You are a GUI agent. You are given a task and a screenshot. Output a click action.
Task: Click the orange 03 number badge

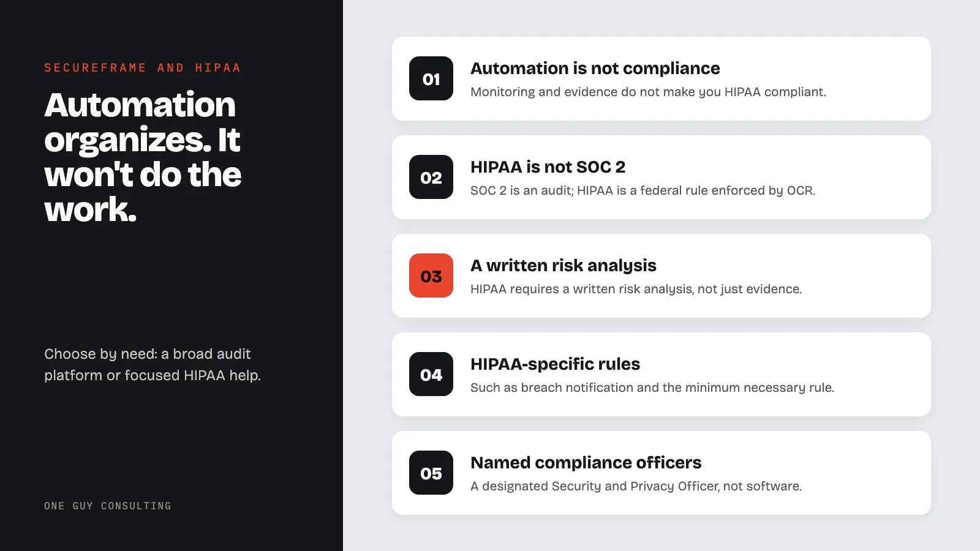[431, 275]
